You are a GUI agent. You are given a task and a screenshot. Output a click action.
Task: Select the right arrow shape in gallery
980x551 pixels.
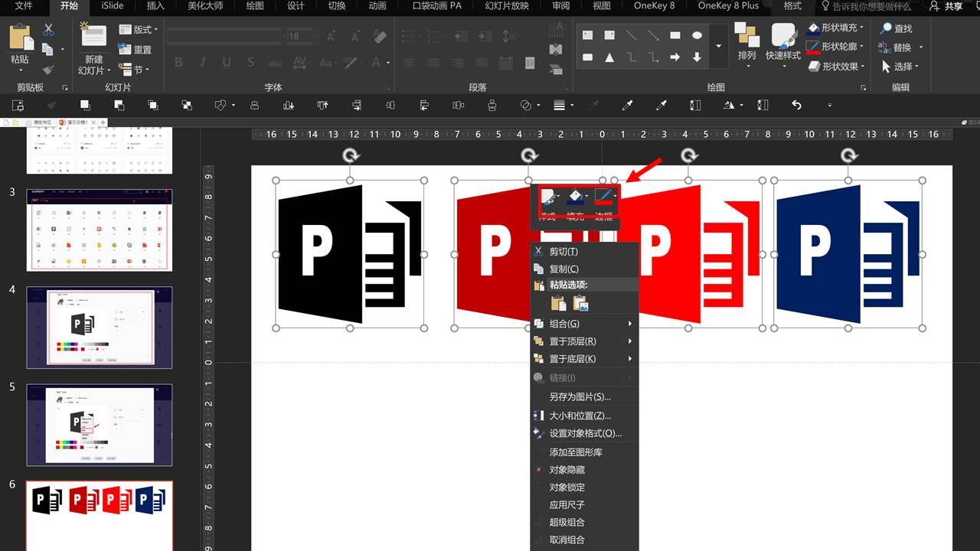(675, 57)
